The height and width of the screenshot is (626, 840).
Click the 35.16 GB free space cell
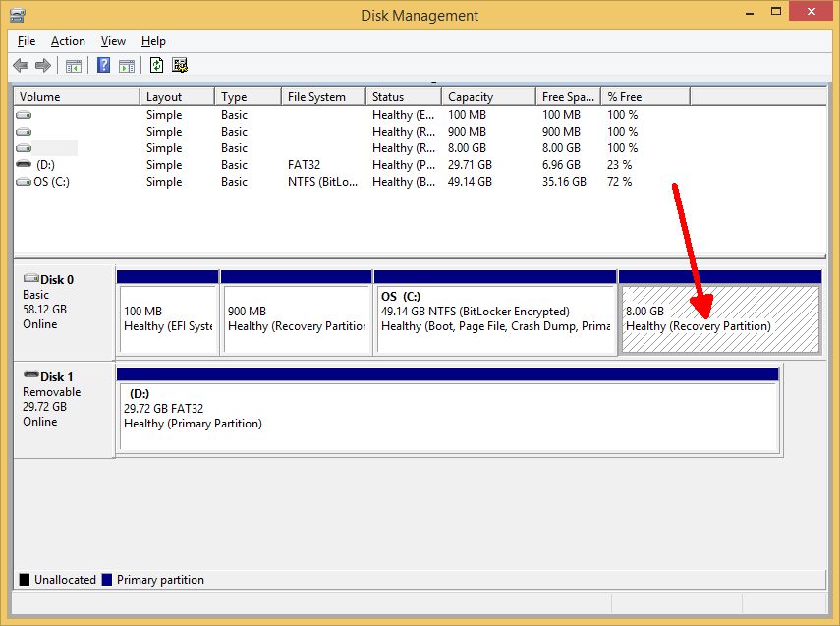564,182
